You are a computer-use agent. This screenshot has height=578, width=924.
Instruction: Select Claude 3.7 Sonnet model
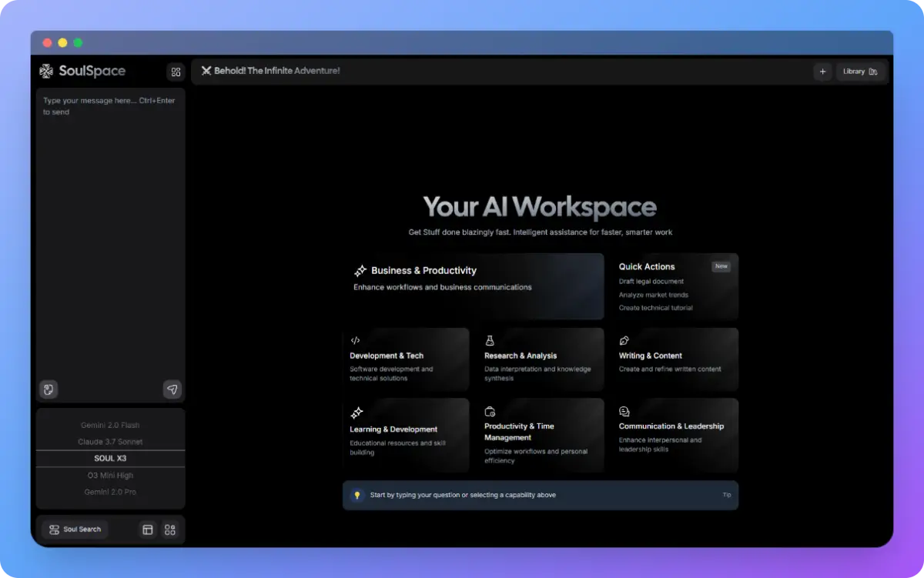click(110, 442)
